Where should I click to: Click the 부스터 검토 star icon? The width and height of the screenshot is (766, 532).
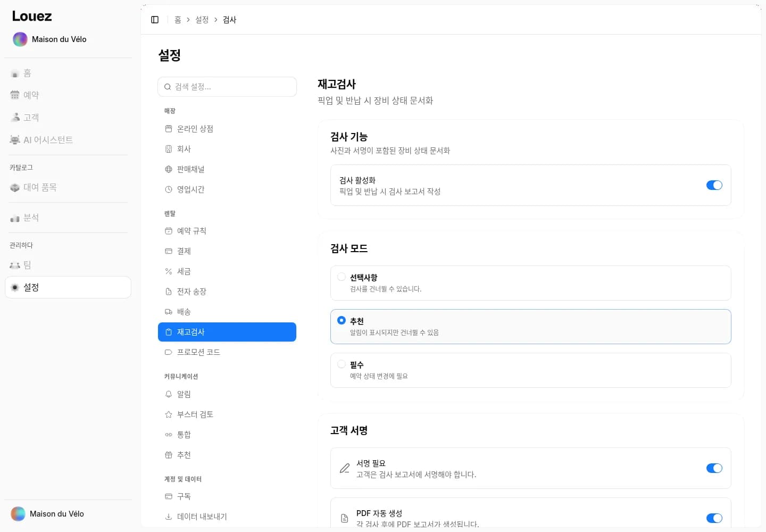(x=169, y=414)
